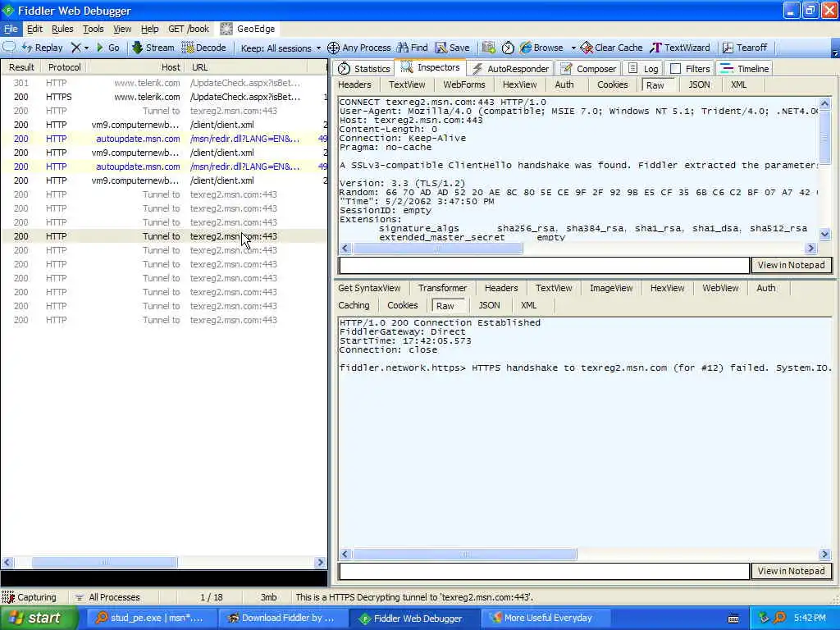This screenshot has height=630, width=840.
Task: Click the black QuickExec command box
Action: click(164, 578)
